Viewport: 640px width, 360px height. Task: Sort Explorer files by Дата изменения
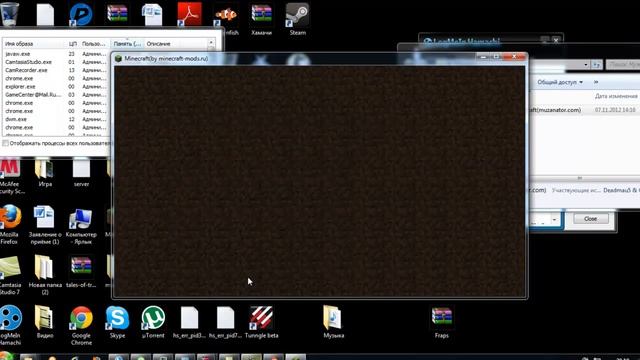click(x=616, y=96)
